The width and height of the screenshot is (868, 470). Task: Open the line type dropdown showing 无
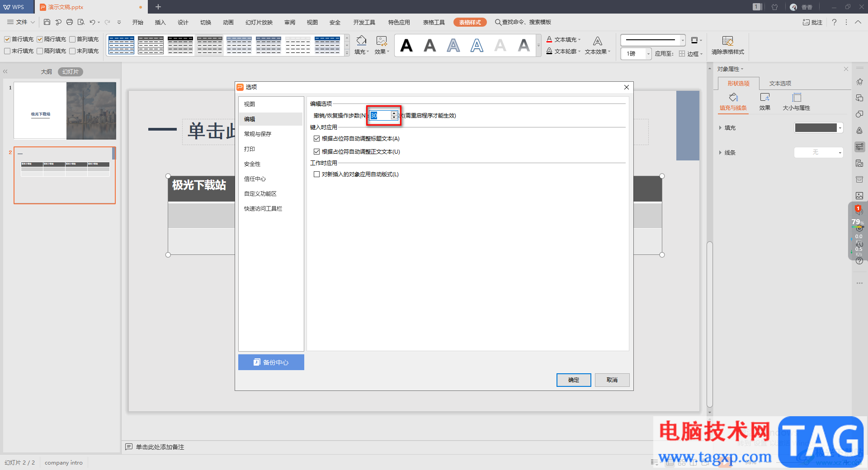(818, 153)
